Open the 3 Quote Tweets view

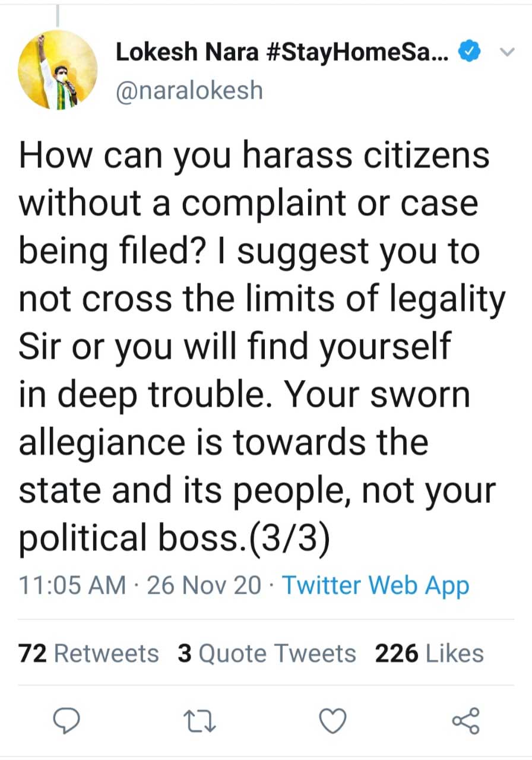click(x=267, y=653)
